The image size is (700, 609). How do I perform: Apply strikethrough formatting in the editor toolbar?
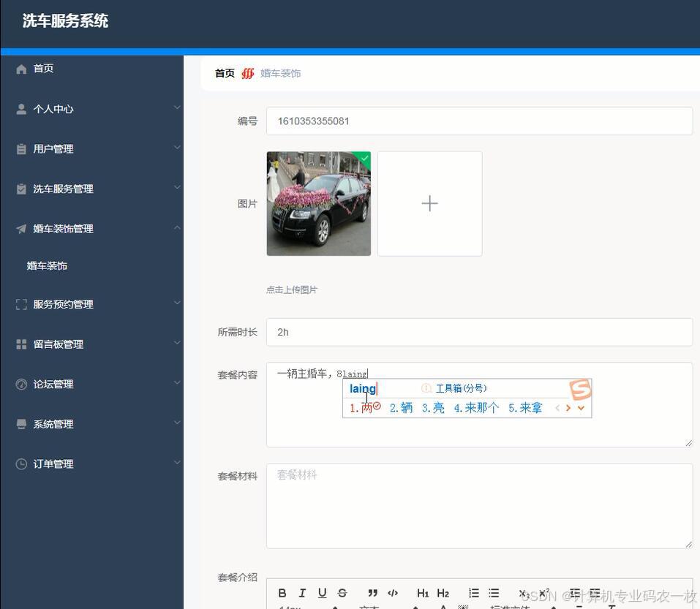coord(342,593)
